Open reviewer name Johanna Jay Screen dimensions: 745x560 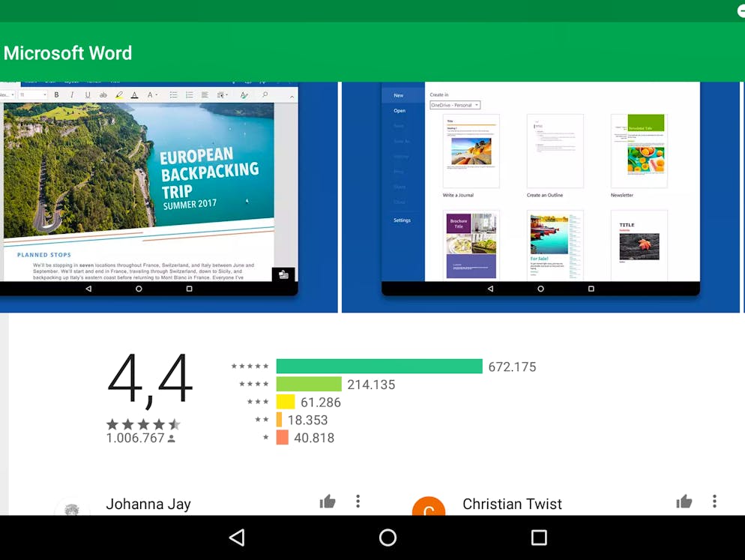click(x=148, y=504)
